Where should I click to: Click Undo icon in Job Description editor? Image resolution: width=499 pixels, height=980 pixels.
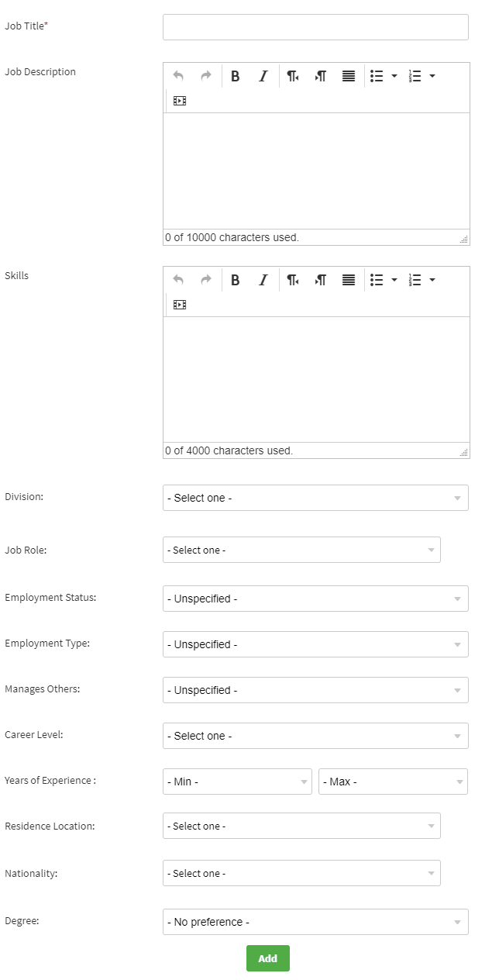click(x=178, y=76)
